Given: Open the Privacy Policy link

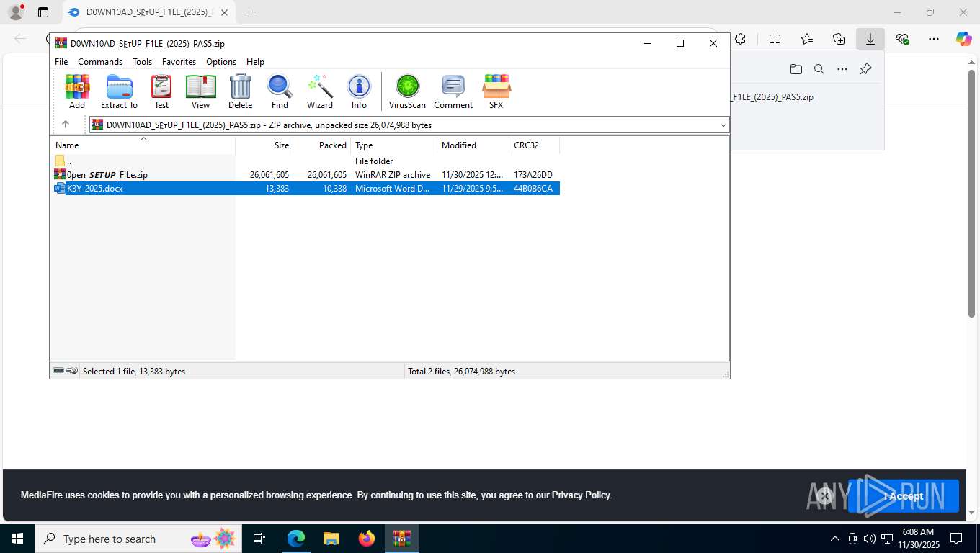Looking at the screenshot, I should tap(581, 495).
